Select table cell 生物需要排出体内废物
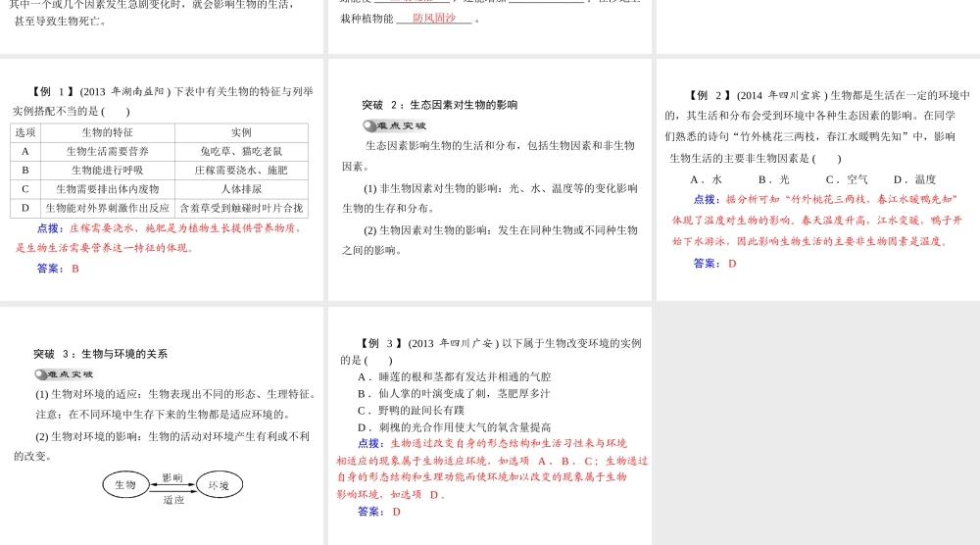 pos(108,189)
